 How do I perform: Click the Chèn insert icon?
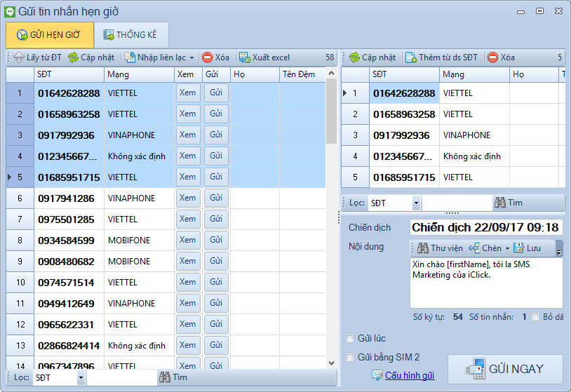(474, 248)
